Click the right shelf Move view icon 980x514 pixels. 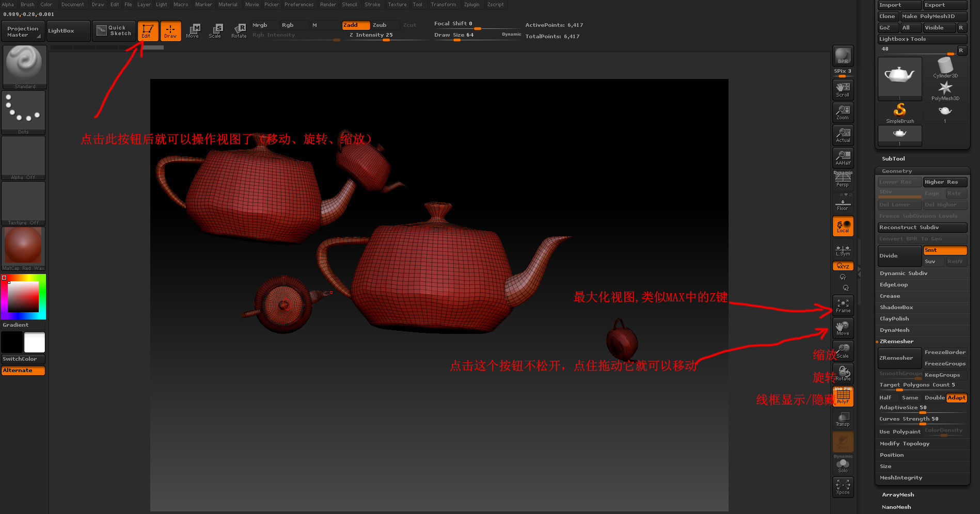(843, 328)
